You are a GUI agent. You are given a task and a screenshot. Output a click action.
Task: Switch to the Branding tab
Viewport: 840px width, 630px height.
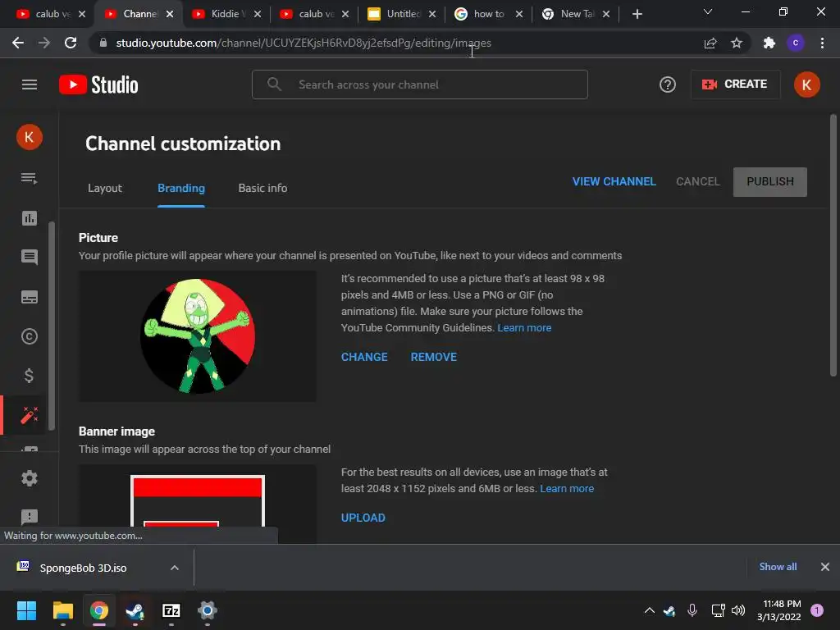(181, 188)
